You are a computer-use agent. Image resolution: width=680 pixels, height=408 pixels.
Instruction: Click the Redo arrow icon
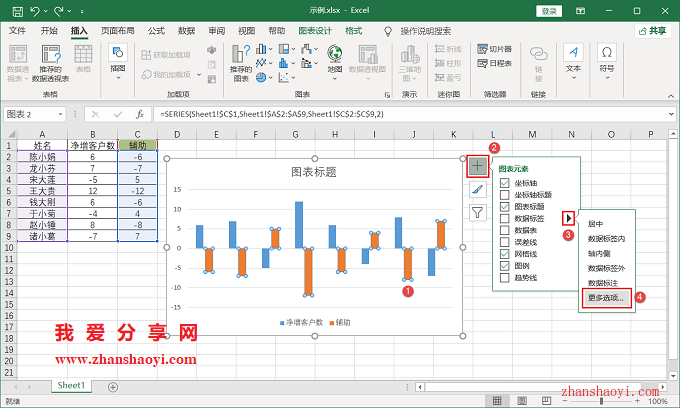[59, 11]
